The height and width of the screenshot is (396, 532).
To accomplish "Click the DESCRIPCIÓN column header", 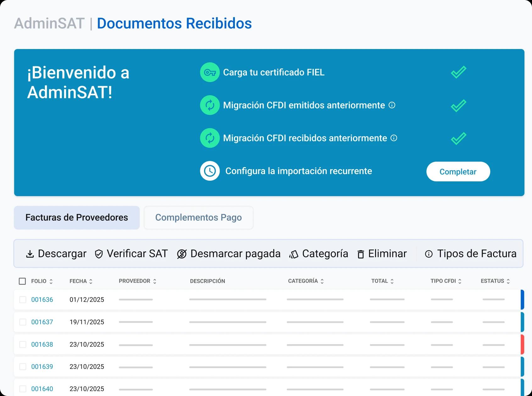I will [x=208, y=281].
